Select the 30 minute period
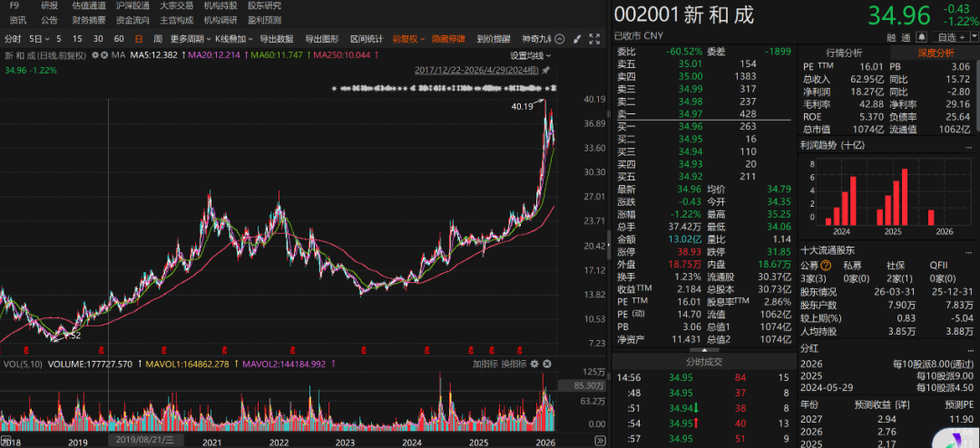This screenshot has height=448, width=980. [98, 39]
